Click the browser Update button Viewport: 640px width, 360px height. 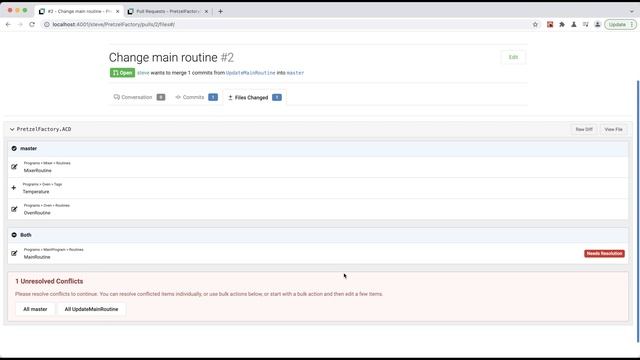620,24
